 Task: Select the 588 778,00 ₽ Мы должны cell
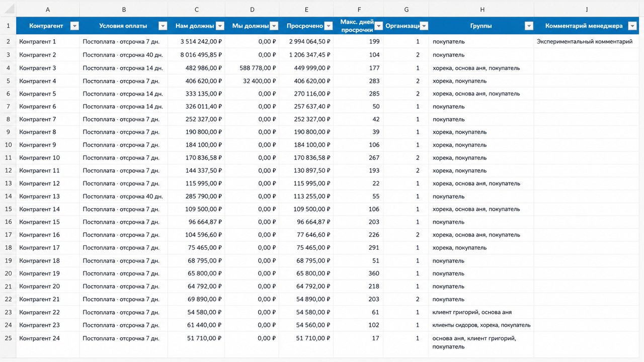point(252,68)
